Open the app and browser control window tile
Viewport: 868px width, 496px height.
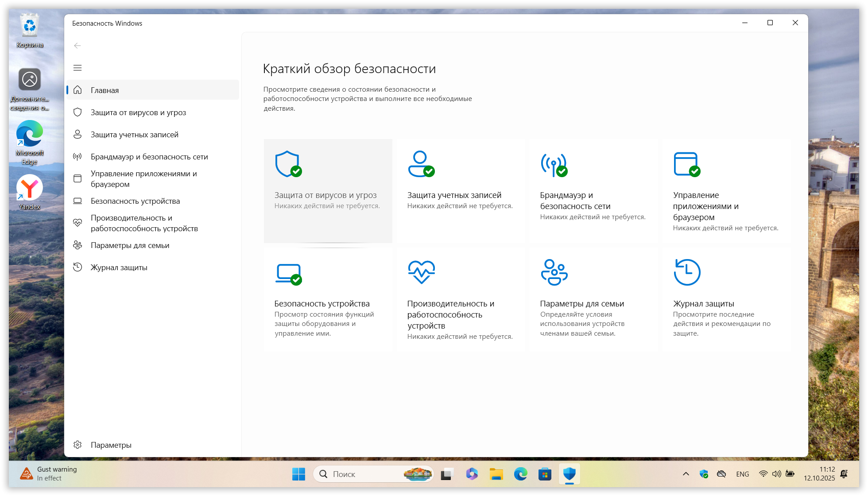[x=726, y=190]
